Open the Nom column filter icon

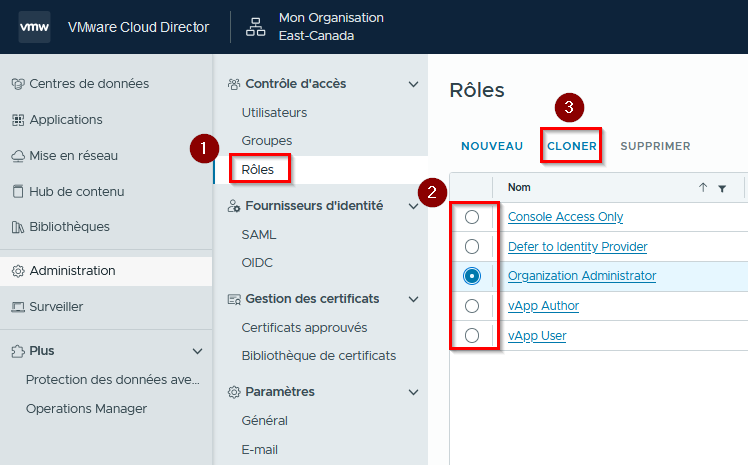click(722, 188)
